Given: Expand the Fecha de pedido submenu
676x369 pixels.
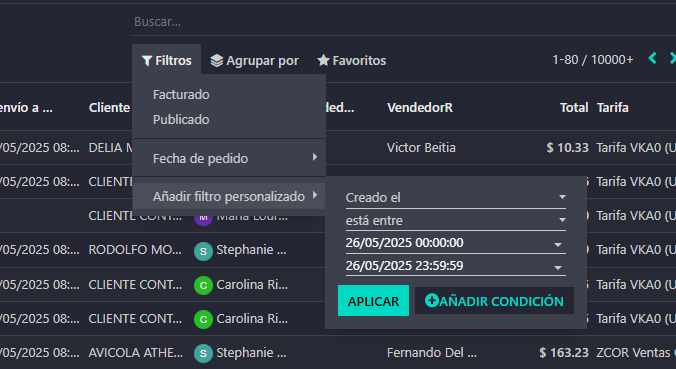Looking at the screenshot, I should point(229,158).
